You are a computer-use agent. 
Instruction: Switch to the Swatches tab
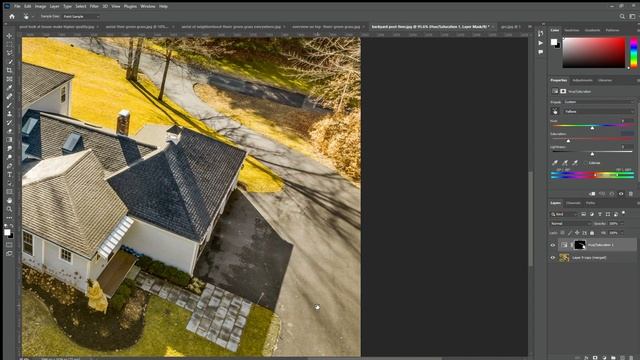click(572, 30)
